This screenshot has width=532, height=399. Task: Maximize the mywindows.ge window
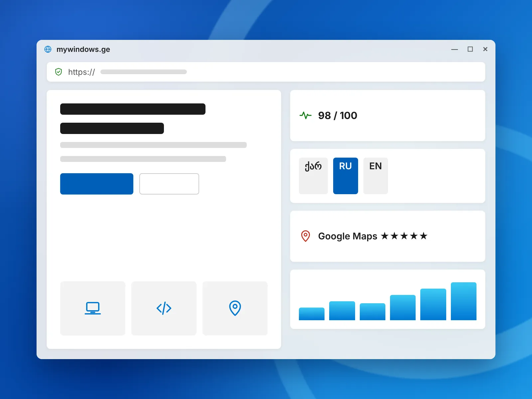tap(470, 49)
